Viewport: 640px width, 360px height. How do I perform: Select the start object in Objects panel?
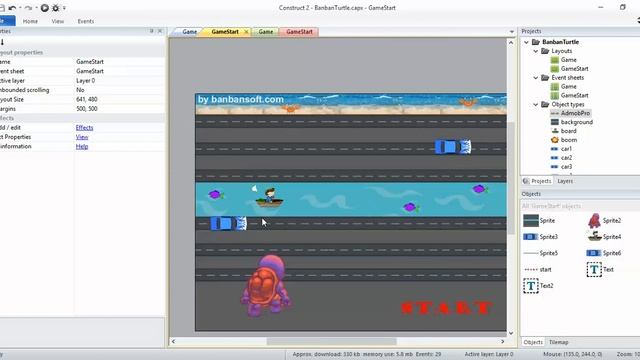(538, 269)
